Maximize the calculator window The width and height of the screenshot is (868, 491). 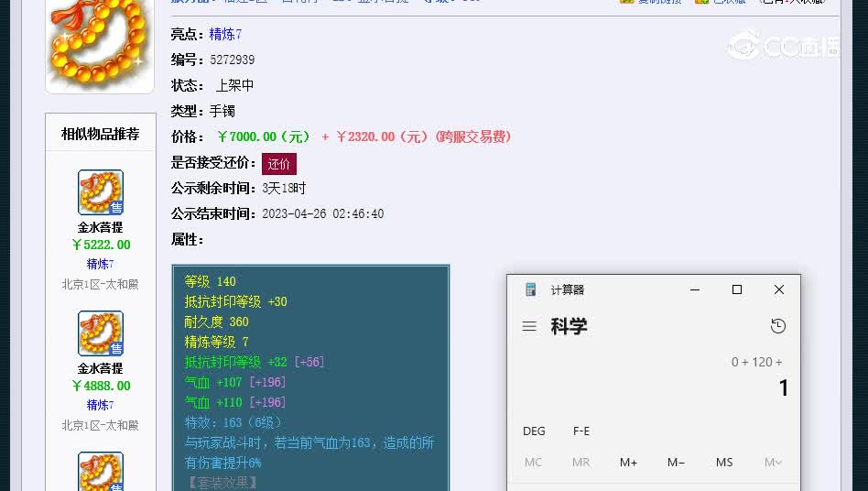(737, 289)
